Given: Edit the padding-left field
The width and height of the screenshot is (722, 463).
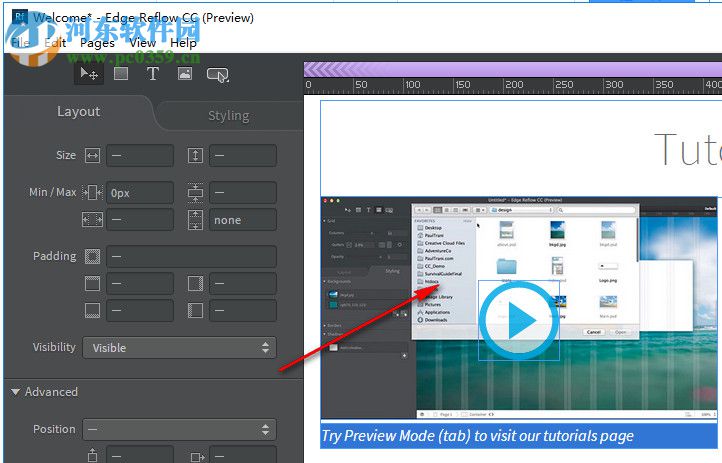Looking at the screenshot, I should 243,310.
